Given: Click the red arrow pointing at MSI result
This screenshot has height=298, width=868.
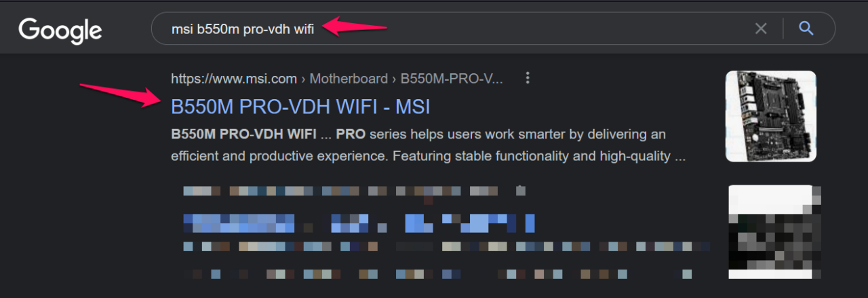Looking at the screenshot, I should (122, 94).
